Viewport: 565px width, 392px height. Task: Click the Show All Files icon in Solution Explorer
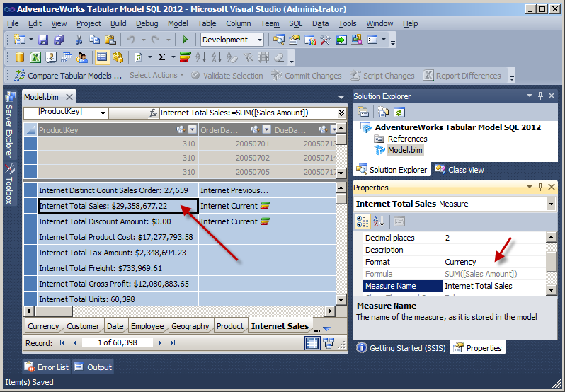point(383,113)
